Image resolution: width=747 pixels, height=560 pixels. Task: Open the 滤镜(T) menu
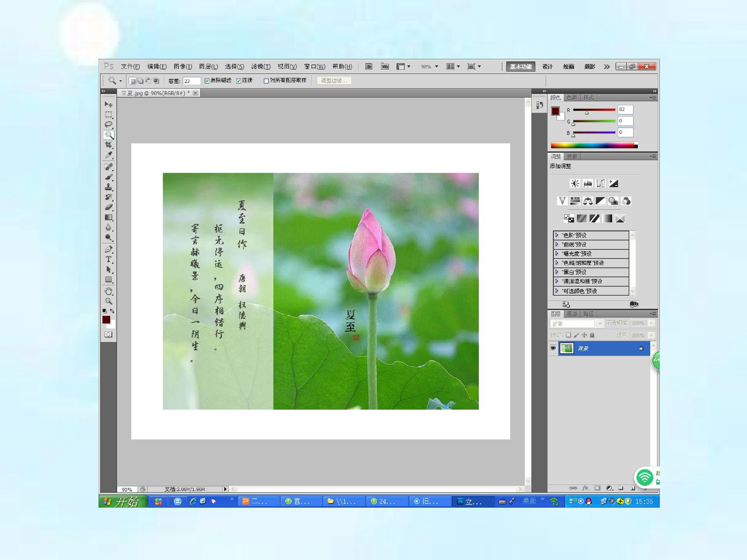click(x=261, y=66)
